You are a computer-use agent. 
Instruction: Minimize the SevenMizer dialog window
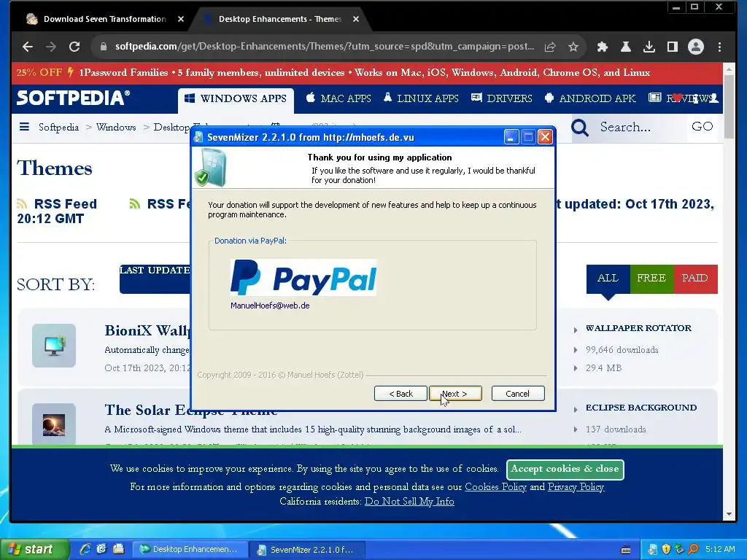511,137
